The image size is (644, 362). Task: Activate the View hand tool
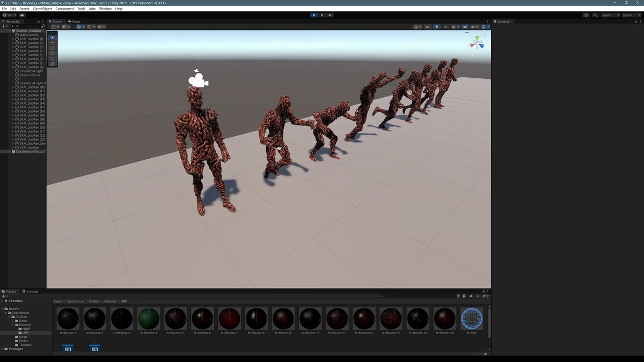(x=52, y=37)
